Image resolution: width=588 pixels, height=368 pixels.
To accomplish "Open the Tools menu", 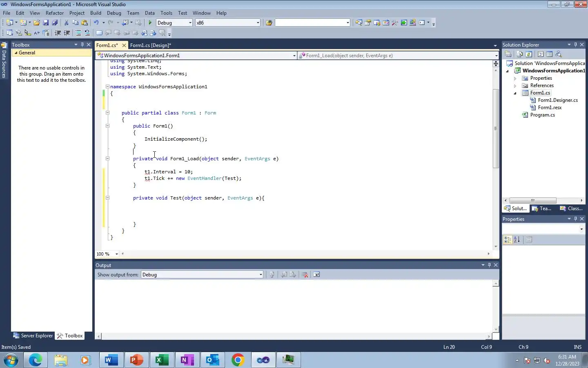I will 166,13.
